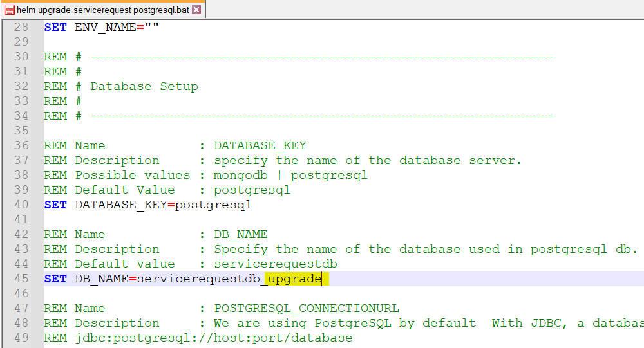The width and height of the screenshot is (644, 348).
Task: Click line number 45 in the margin
Action: coord(21,279)
